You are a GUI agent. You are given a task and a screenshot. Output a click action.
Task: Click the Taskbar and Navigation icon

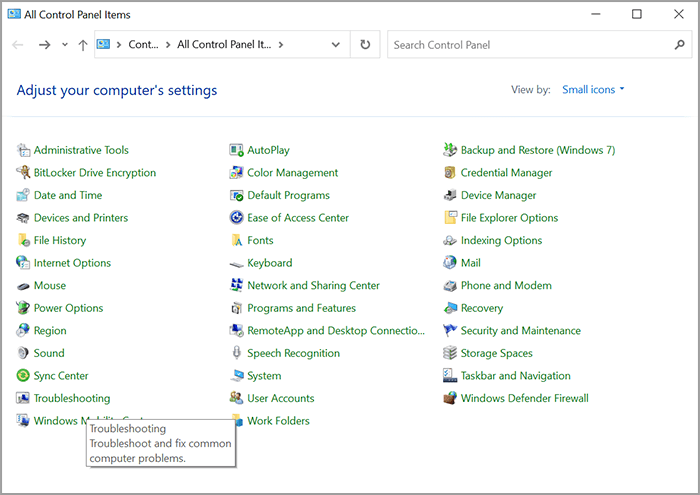[x=450, y=376]
